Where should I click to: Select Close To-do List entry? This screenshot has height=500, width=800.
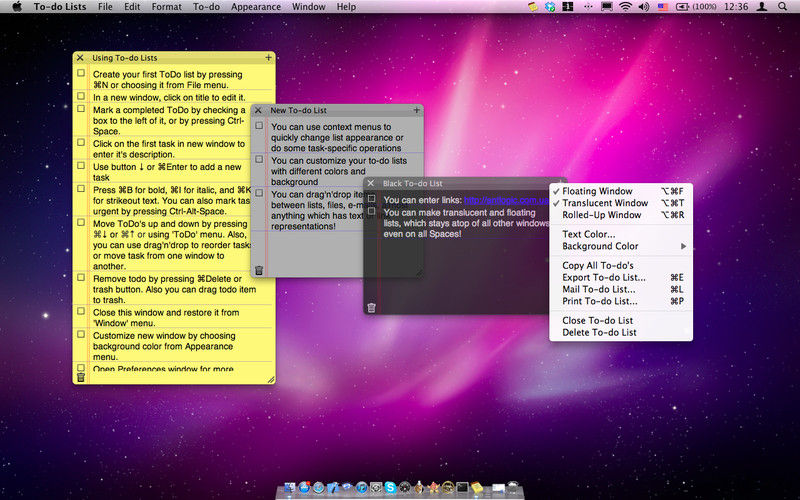(621, 320)
